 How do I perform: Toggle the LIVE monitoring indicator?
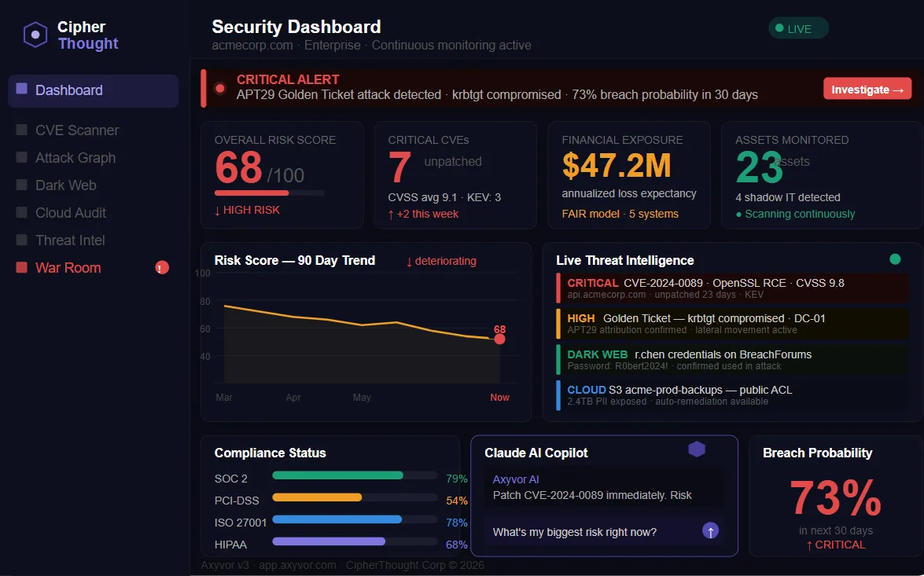click(x=798, y=28)
